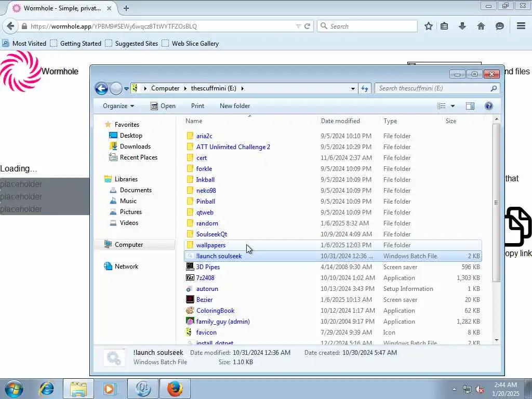Click the Firefox search field
This screenshot has height=399, width=532.
367,26
